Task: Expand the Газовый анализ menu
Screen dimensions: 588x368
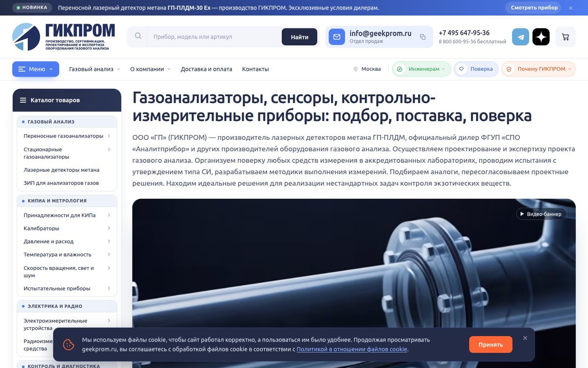Action: (x=95, y=69)
